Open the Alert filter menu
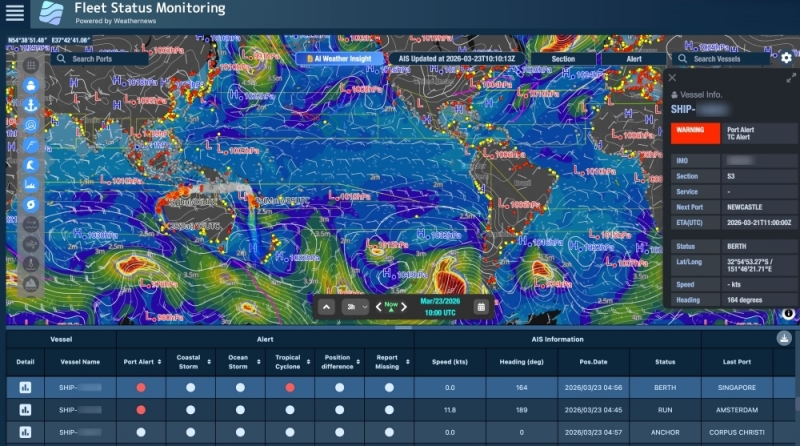Image resolution: width=800 pixels, height=446 pixels. (634, 59)
